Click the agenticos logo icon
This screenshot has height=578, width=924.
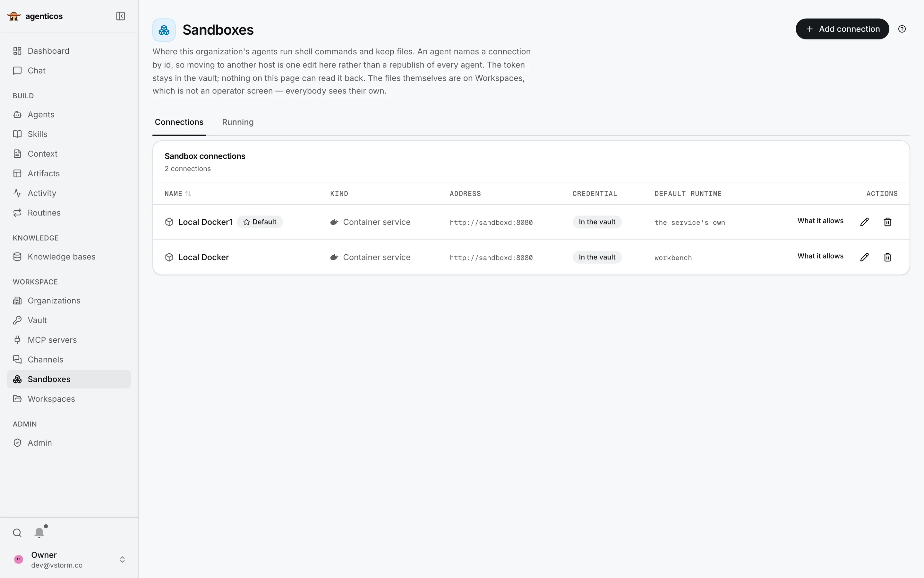pyautogui.click(x=14, y=16)
